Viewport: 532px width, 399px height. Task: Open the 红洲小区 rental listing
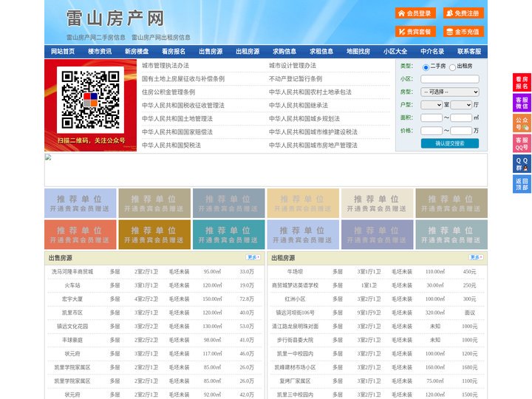[x=295, y=299]
